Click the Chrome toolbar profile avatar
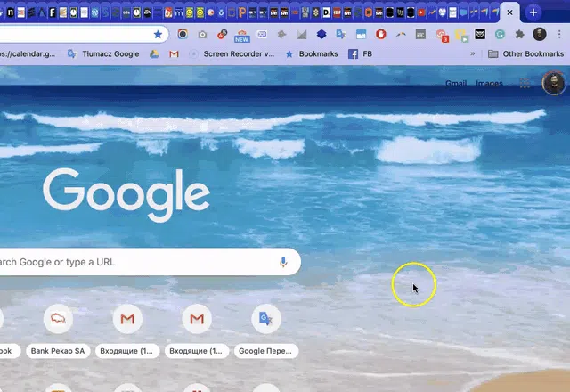This screenshot has width=570, height=392. 540,34
